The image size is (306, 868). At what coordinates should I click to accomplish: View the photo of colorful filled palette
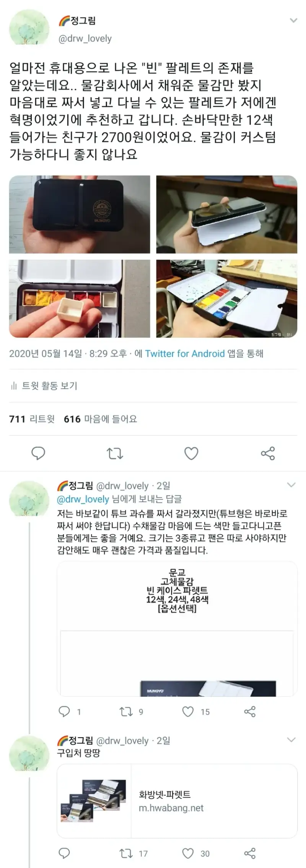pos(226,299)
